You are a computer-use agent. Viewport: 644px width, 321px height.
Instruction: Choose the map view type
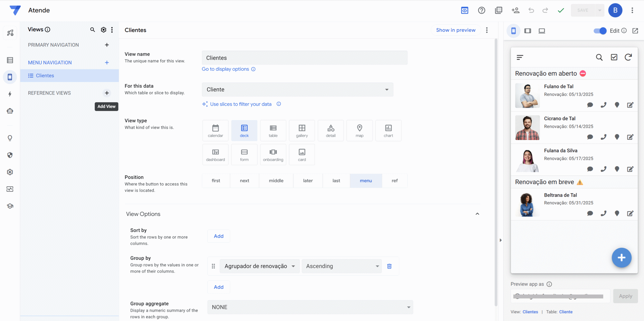click(x=359, y=130)
